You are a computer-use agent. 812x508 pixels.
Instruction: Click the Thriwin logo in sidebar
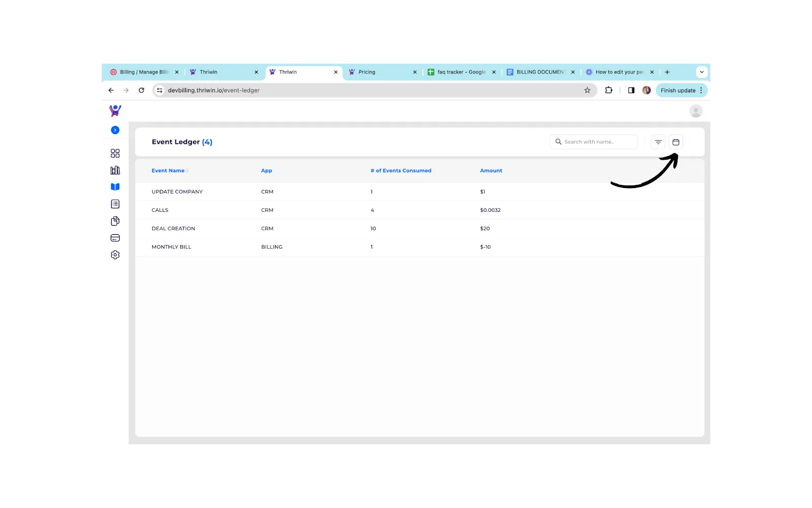click(x=115, y=110)
